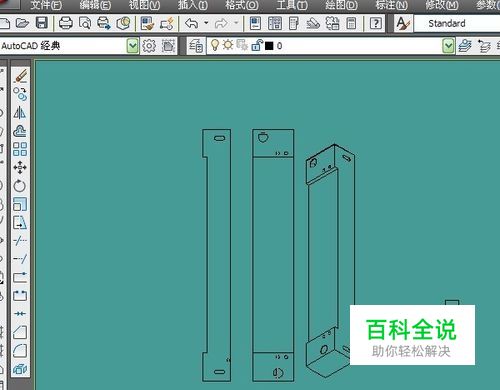Toggle layer lock padlock icon

256,45
